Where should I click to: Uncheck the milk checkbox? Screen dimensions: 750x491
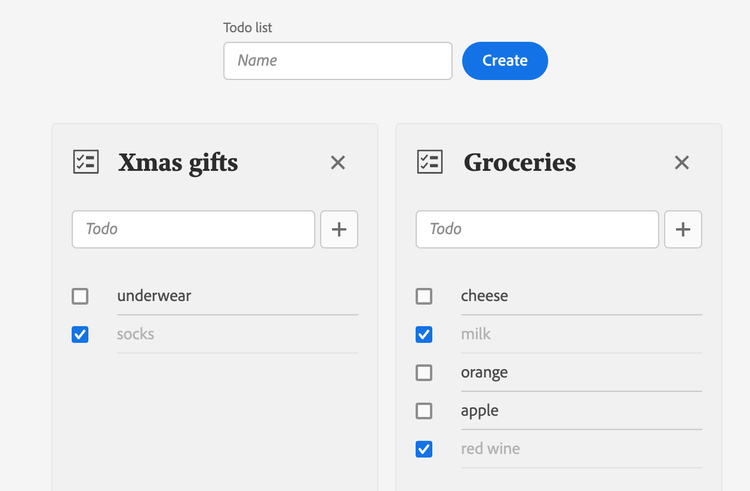[424, 334]
